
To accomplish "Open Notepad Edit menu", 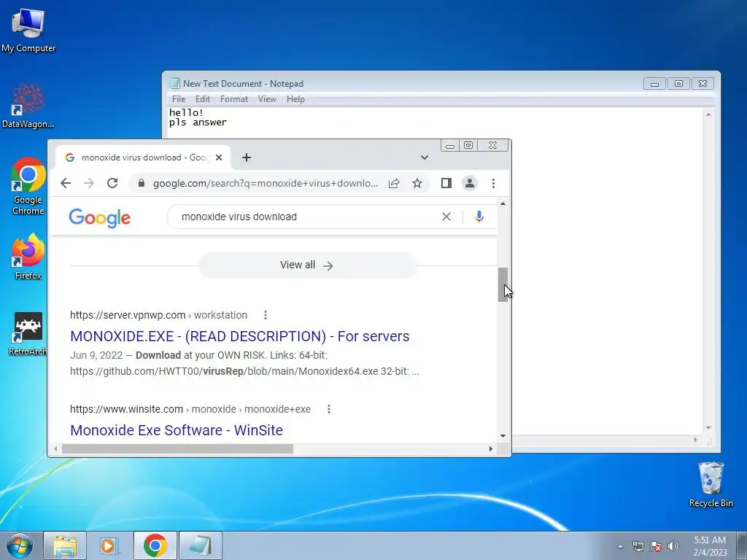I will 203,99.
